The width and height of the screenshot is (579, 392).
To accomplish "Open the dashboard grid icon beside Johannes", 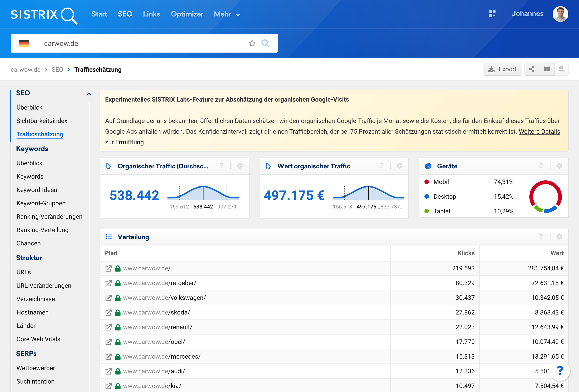I will point(492,14).
